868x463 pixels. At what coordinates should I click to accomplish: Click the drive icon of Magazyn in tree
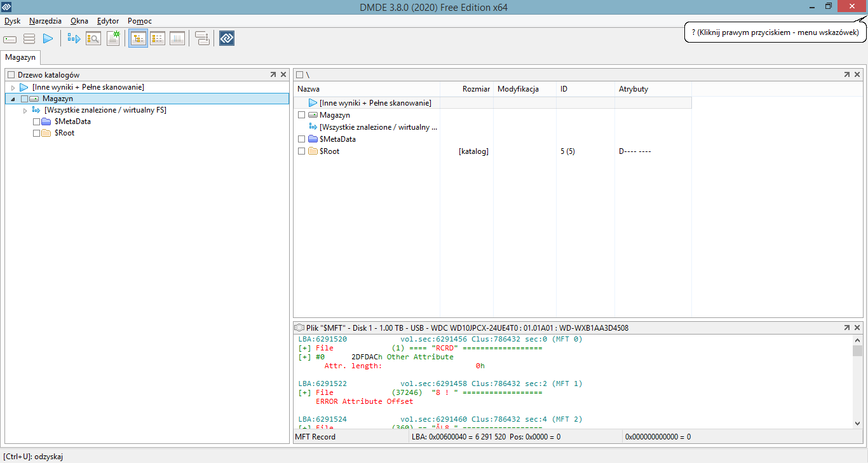(x=34, y=99)
